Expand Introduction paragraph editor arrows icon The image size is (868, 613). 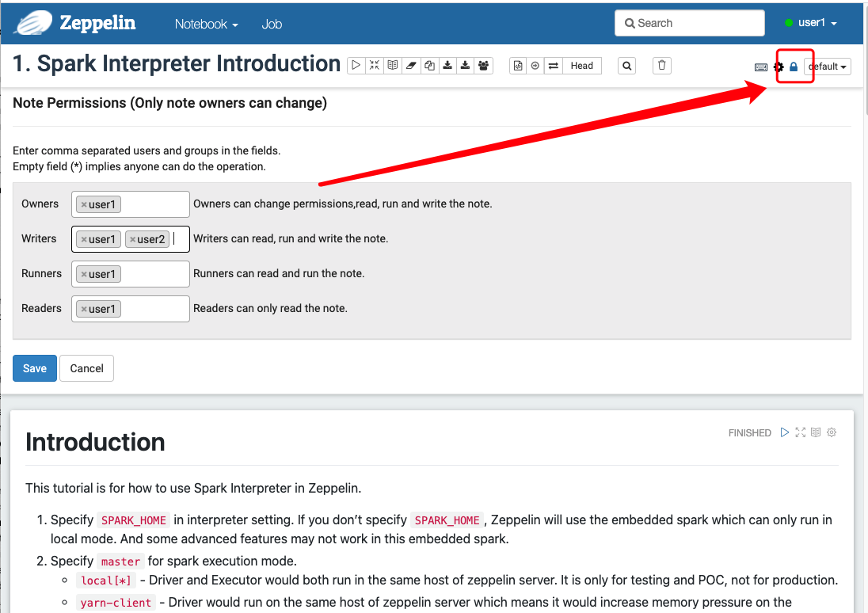click(801, 432)
